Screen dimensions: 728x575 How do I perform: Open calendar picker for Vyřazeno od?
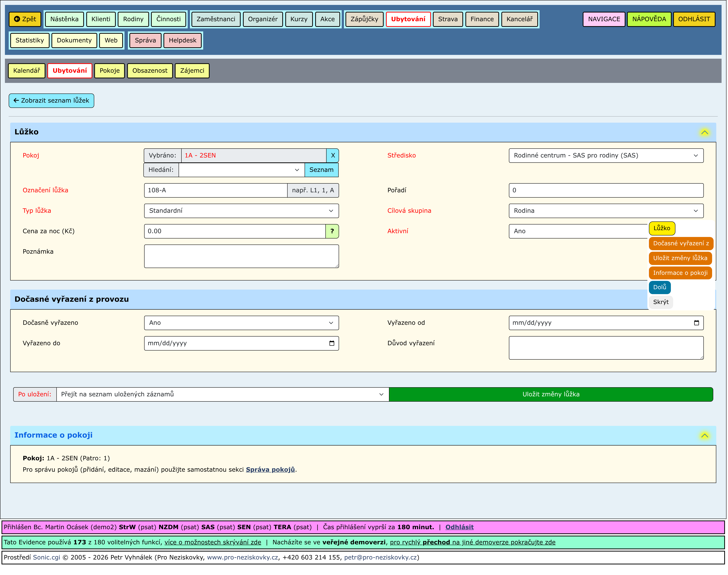click(696, 323)
